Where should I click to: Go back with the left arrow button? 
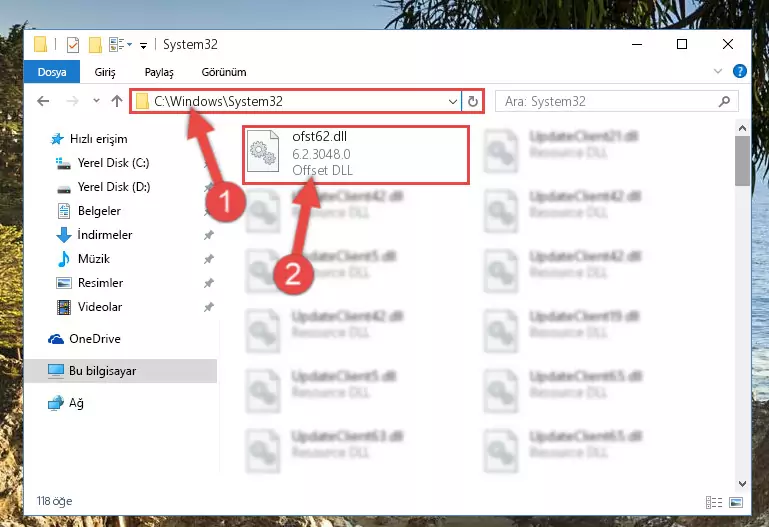coord(43,101)
